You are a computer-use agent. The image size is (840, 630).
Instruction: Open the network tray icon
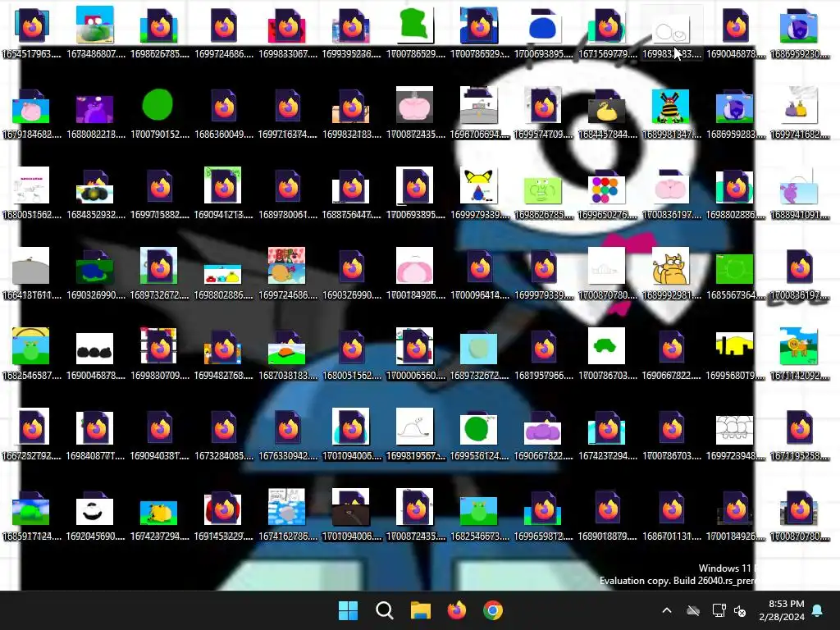point(719,610)
